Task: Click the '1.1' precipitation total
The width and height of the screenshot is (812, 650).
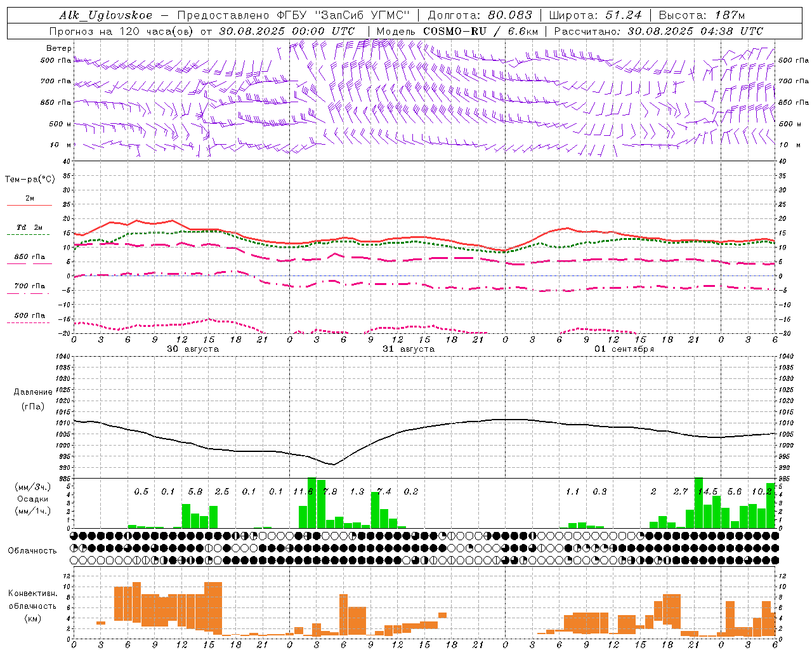Action: click(572, 492)
